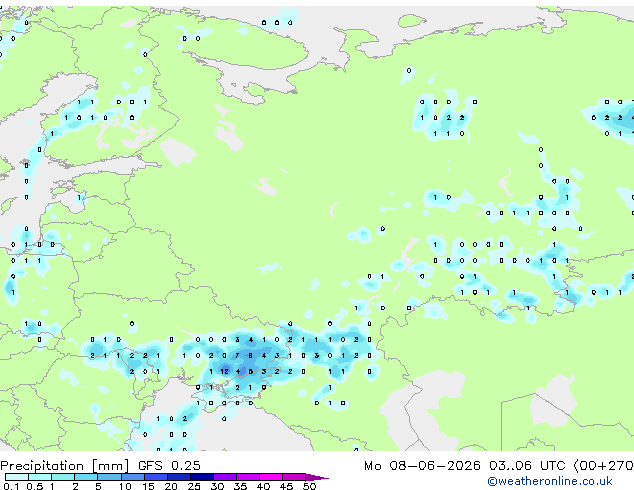This screenshot has width=634, height=490.
Task: Click the "20" legend scale label
Action: (x=171, y=486)
